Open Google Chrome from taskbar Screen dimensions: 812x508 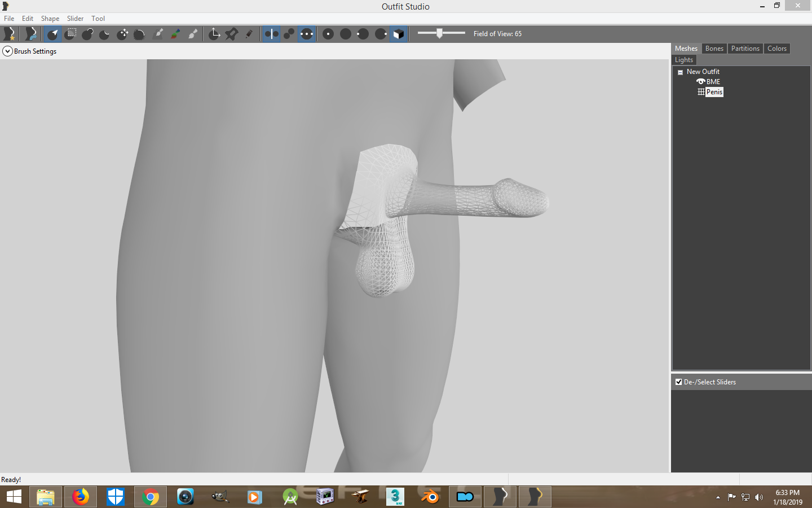click(151, 497)
